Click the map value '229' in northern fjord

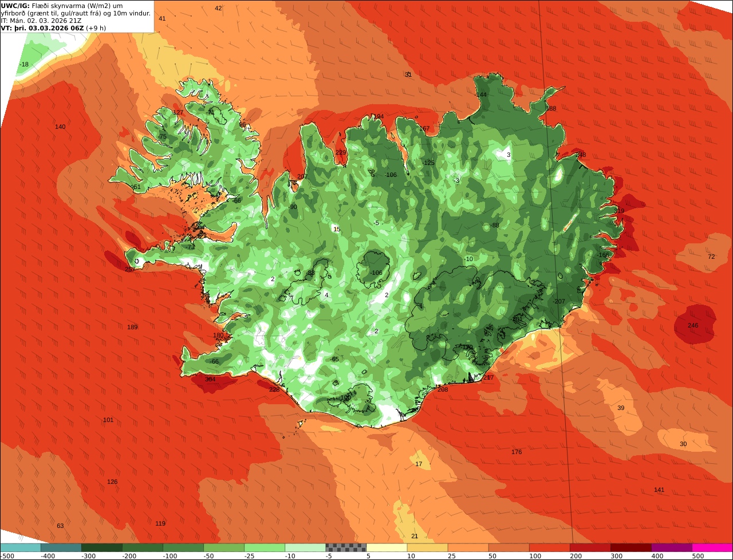341,152
